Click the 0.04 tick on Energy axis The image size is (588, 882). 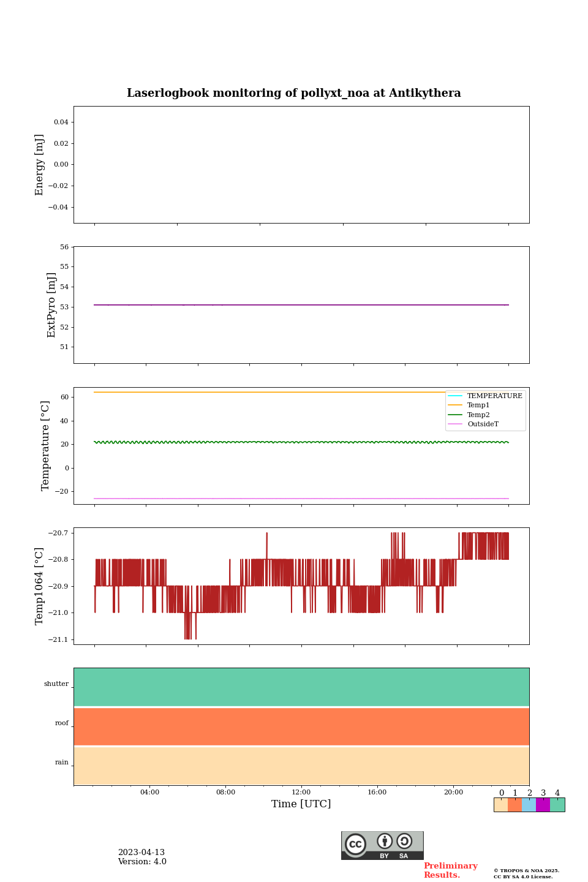(61, 123)
